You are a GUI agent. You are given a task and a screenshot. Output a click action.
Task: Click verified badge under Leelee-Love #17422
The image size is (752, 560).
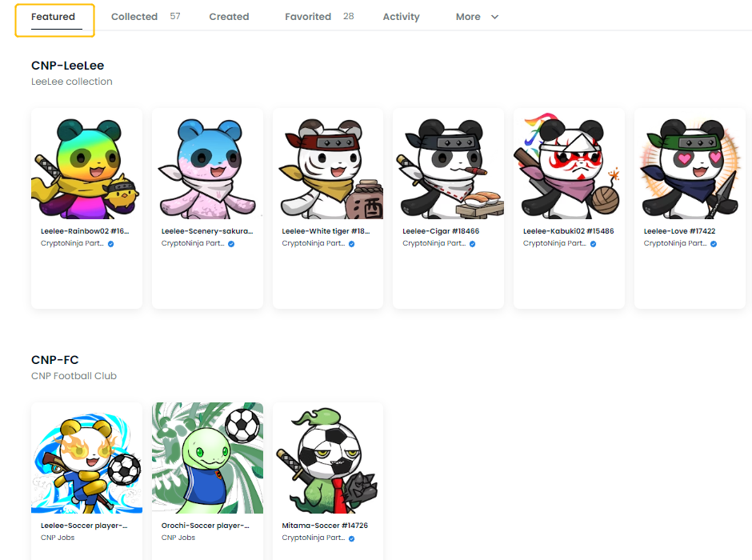coord(714,244)
